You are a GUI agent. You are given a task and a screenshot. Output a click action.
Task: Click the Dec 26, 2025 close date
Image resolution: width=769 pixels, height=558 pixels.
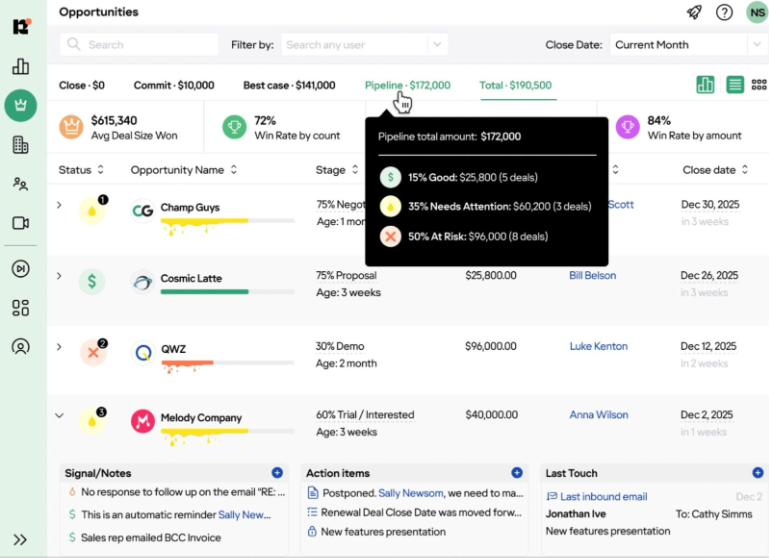[x=709, y=276]
